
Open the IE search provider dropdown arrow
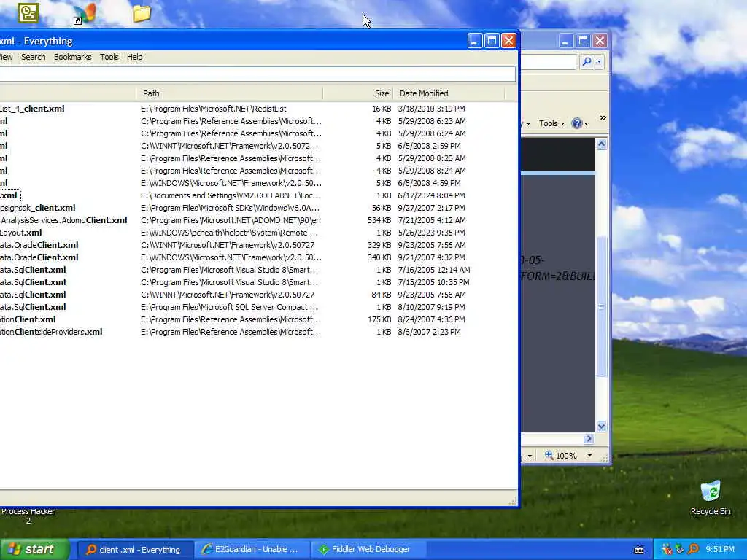tap(600, 61)
